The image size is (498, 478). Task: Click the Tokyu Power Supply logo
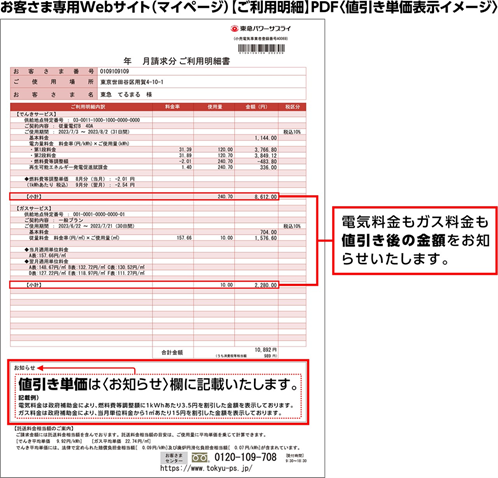(261, 29)
